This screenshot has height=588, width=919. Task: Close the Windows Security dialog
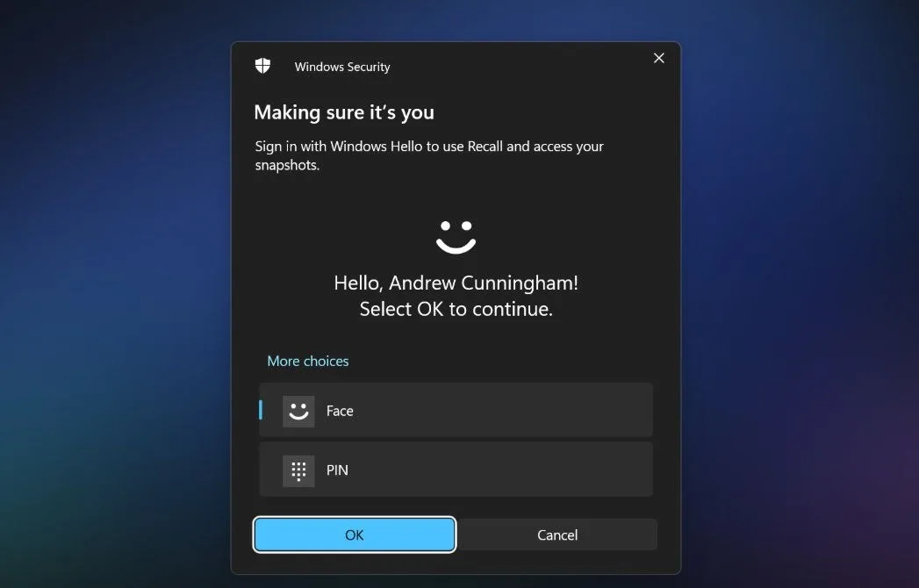(x=658, y=58)
